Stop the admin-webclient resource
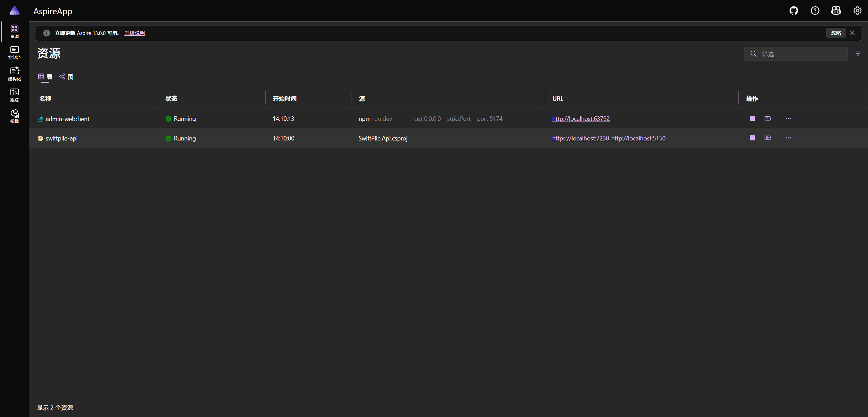The image size is (868, 417). point(752,118)
